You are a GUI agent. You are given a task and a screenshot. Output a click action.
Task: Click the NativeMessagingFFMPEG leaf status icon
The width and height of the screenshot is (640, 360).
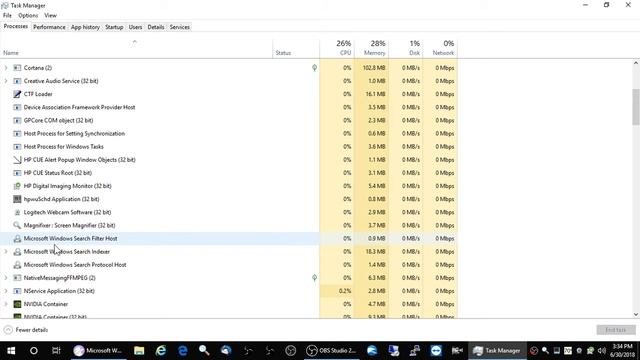point(314,278)
